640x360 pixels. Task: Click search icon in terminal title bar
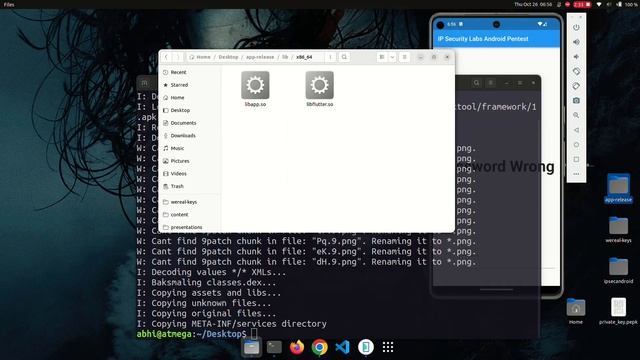point(476,83)
